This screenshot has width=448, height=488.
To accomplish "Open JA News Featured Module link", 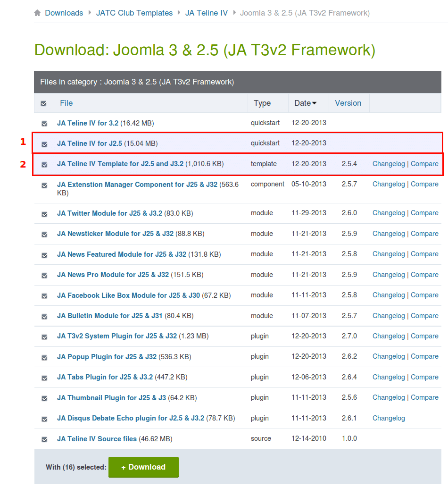I will pos(122,254).
